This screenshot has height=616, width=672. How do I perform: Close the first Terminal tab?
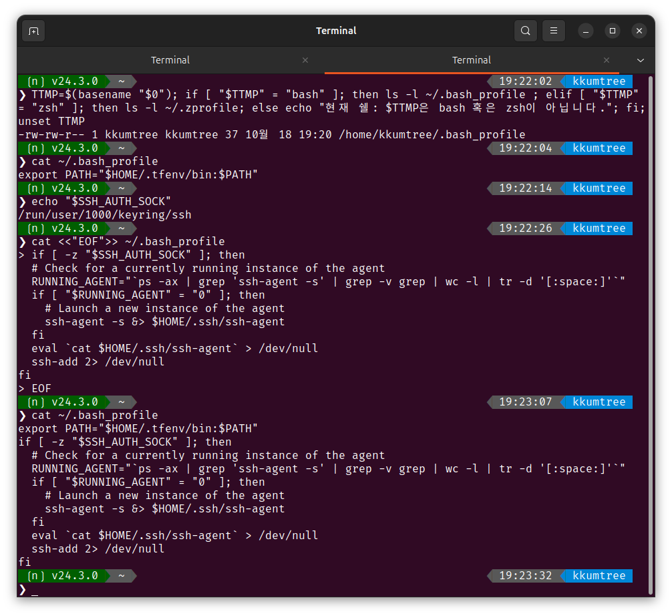[x=305, y=60]
